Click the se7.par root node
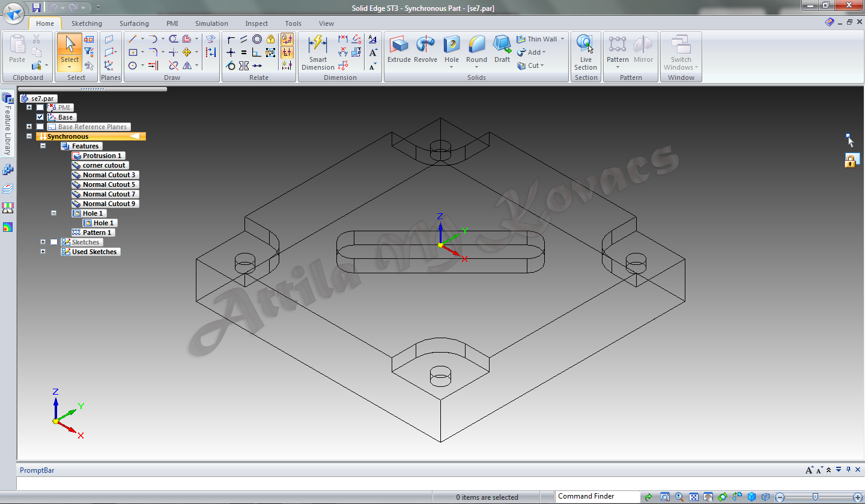The height and width of the screenshot is (504, 865). [39, 98]
